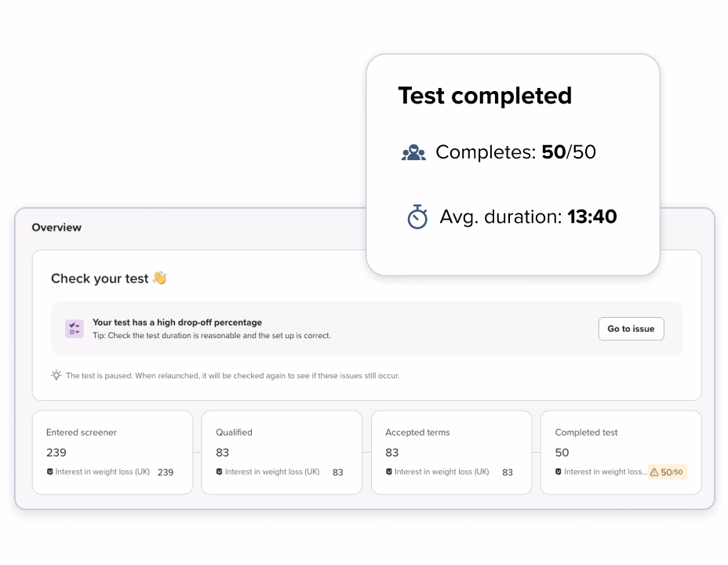Screen dimensions: 728x565
Task: Click the 239 count under Entered screener
Action: pos(56,452)
